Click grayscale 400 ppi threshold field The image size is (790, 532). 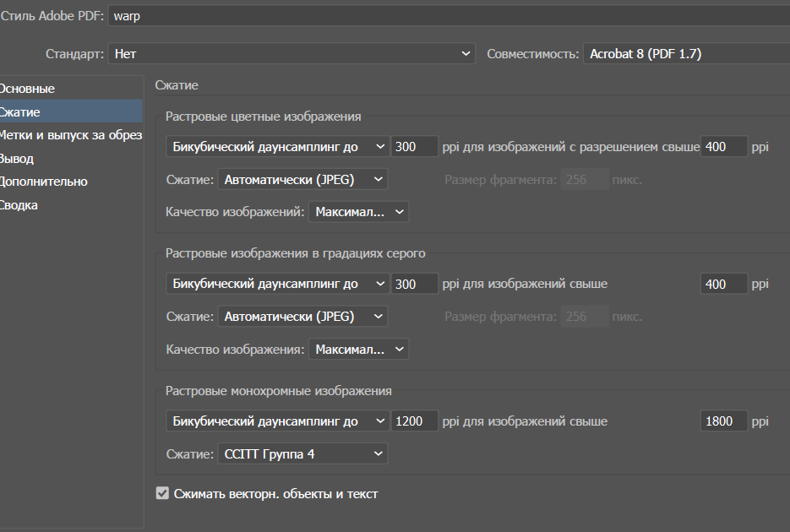click(x=724, y=284)
